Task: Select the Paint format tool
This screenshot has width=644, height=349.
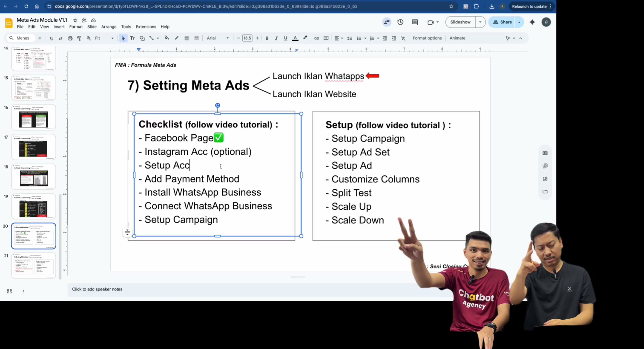Action: click(79, 38)
